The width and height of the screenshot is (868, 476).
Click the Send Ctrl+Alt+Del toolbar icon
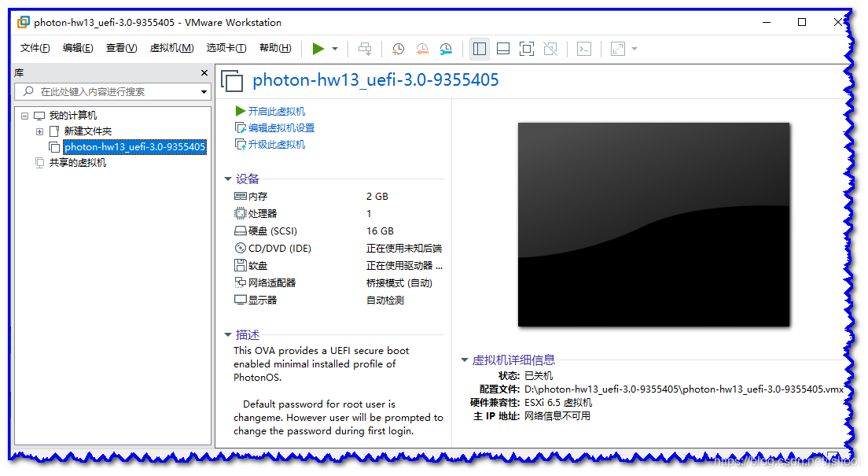click(x=365, y=49)
